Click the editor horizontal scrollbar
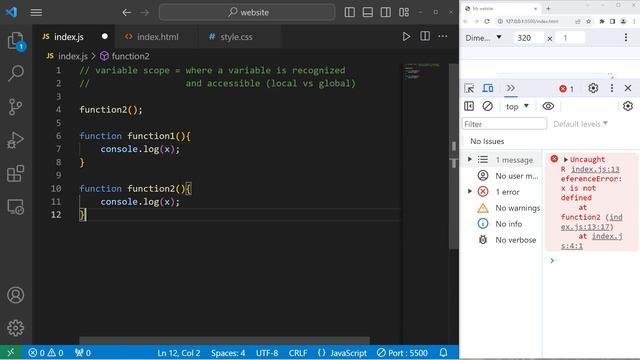The width and height of the screenshot is (640, 360). coord(224,340)
